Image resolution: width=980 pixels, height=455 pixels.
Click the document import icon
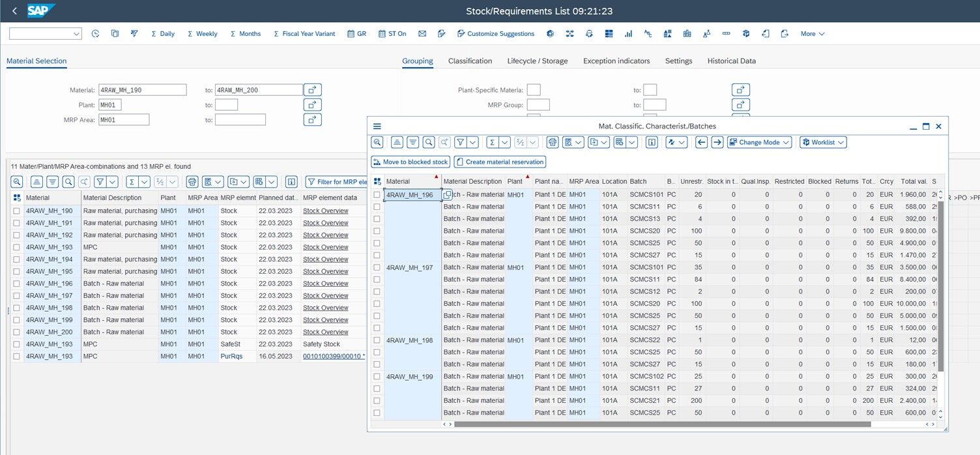pyautogui.click(x=766, y=34)
